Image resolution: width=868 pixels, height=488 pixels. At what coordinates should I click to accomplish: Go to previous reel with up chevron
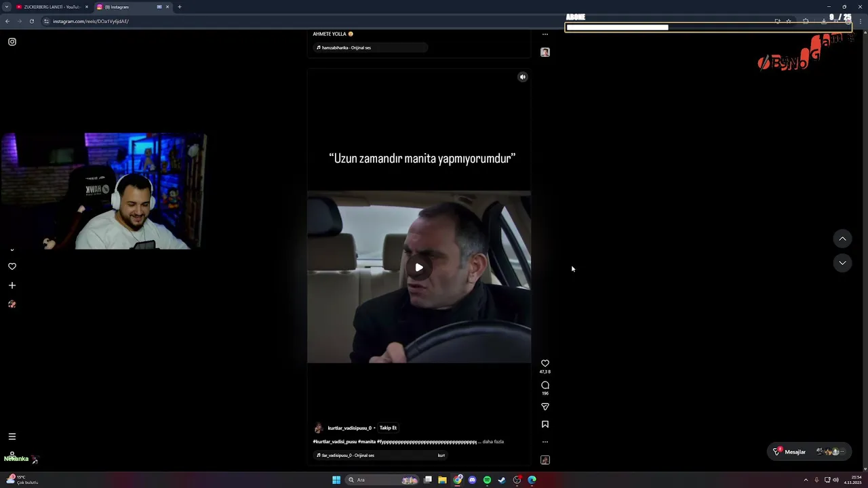point(842,239)
